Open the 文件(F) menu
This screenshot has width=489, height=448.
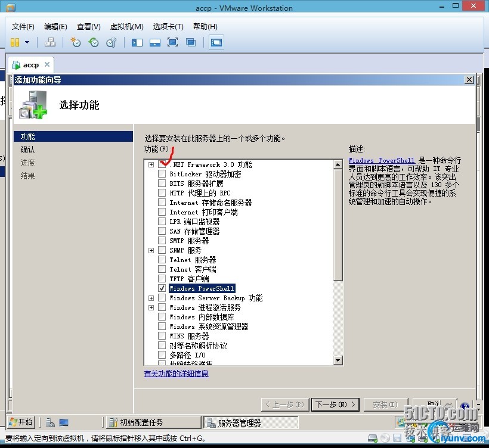[23, 26]
